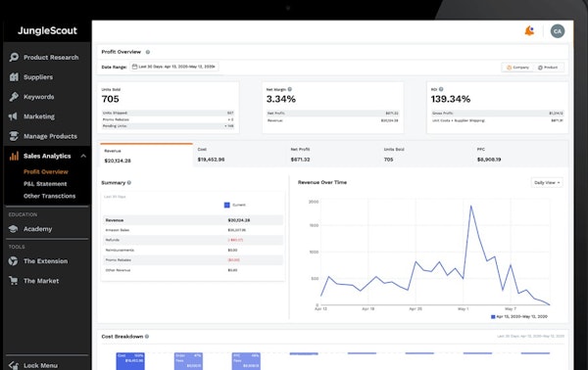Click Promo Rebates row in Summary table

[x=193, y=260]
